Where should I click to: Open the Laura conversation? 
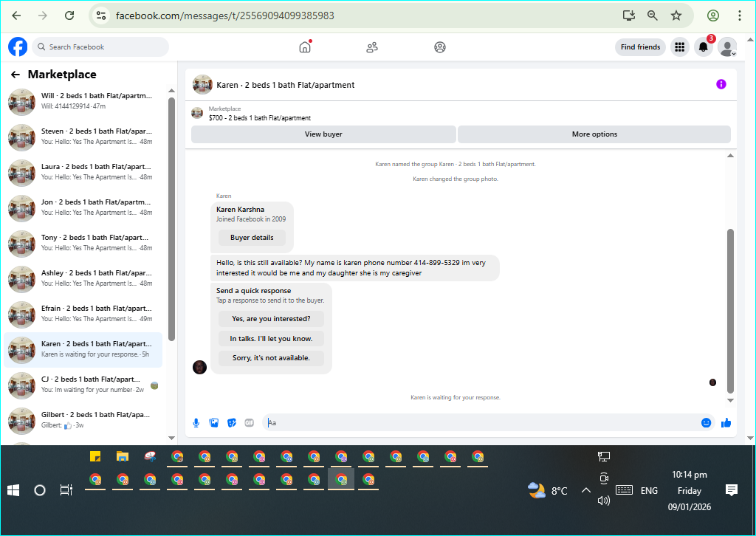83,172
